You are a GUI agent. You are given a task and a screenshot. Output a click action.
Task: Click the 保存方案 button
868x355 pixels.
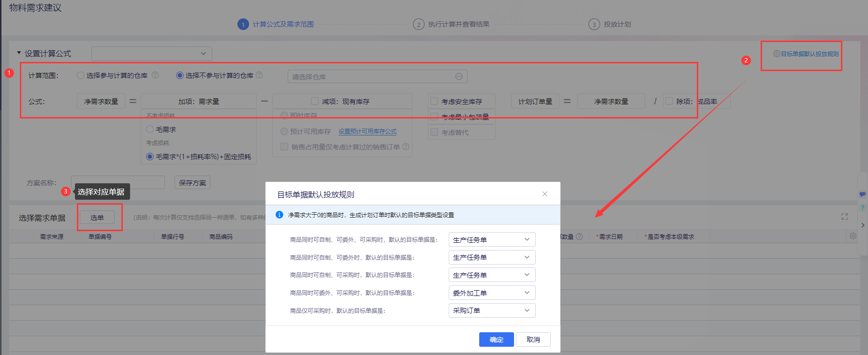click(x=192, y=182)
